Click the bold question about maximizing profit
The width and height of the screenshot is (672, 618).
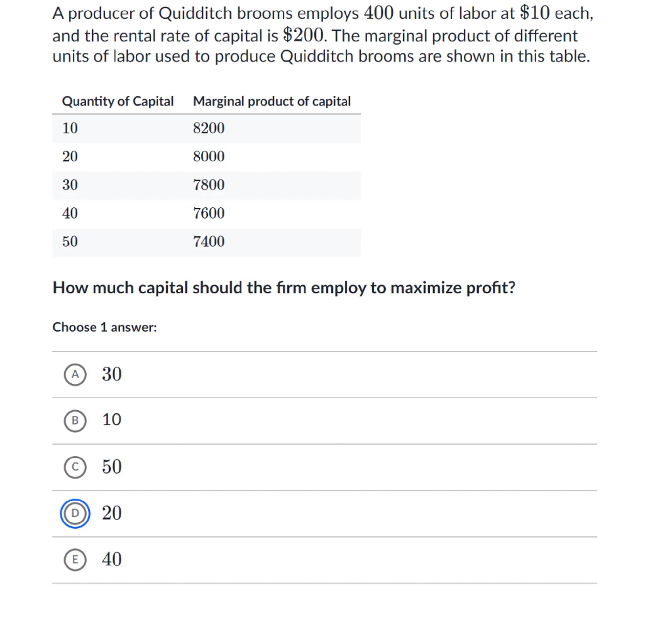(284, 288)
